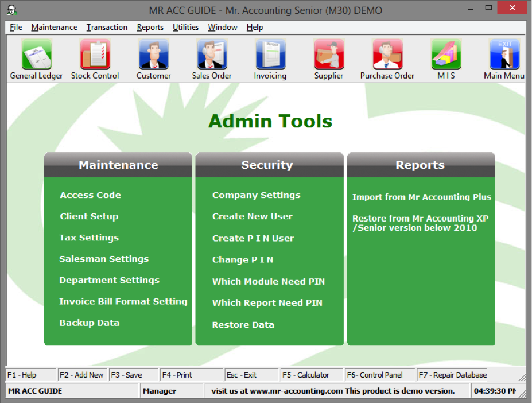Screen dimensions: 532x404
Task: Open the Supplier delivery icon
Action: tap(329, 55)
